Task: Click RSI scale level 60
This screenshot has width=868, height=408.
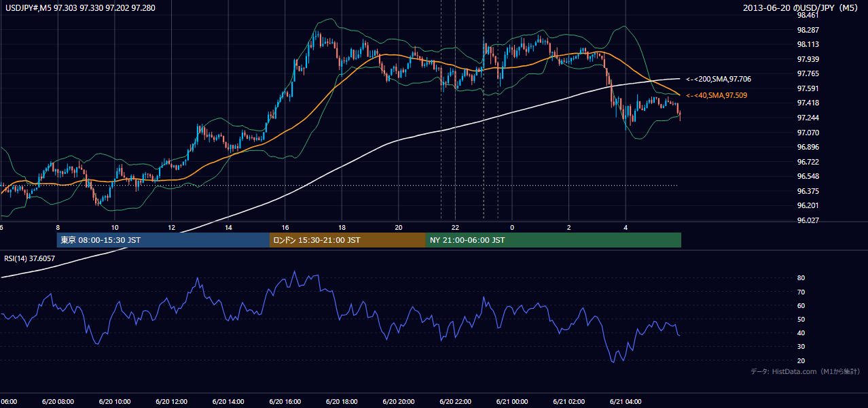Action: click(x=801, y=305)
